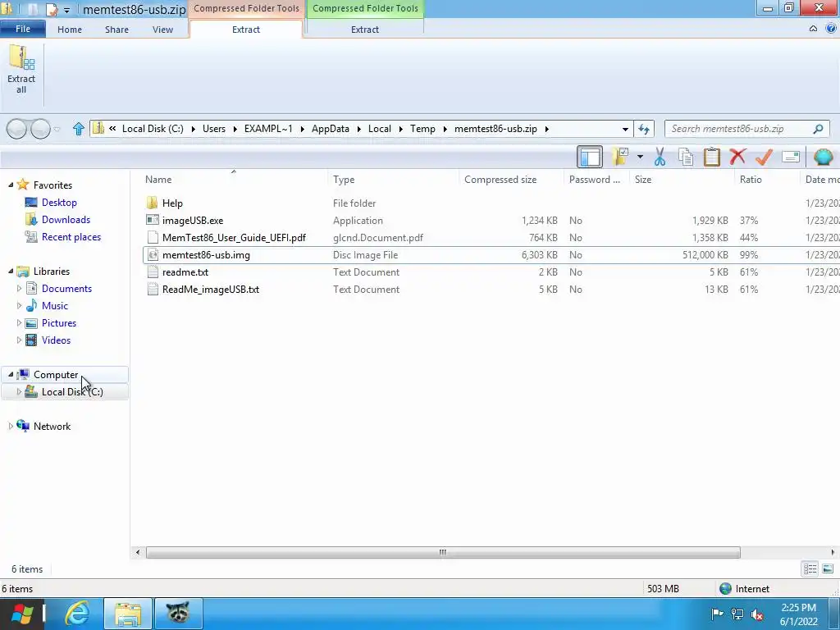The image size is (840, 630).
Task: Expand the Documents library node
Action: click(x=20, y=288)
